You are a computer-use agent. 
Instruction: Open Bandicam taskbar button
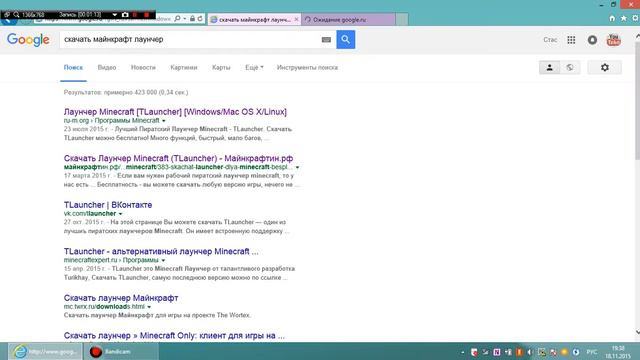click(121, 351)
